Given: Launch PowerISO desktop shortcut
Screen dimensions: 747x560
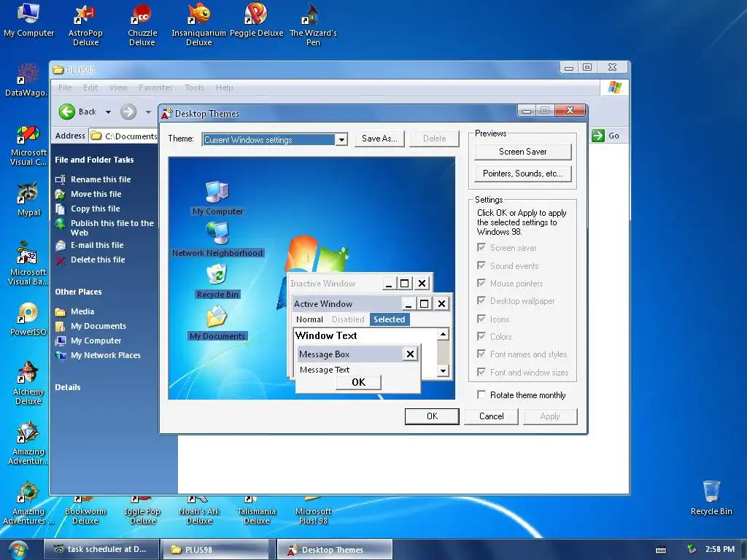Looking at the screenshot, I should [x=28, y=319].
